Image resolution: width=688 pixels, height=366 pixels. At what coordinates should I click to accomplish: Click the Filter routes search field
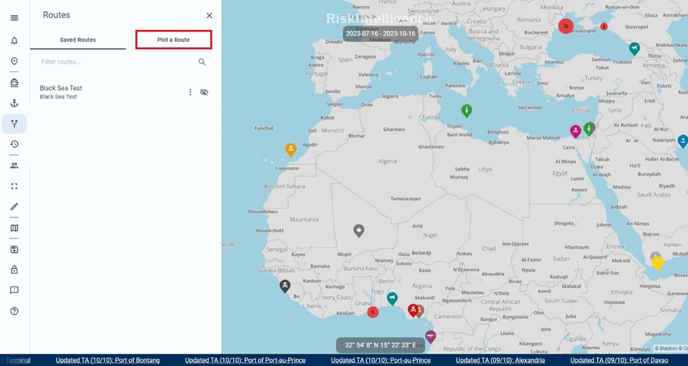116,62
